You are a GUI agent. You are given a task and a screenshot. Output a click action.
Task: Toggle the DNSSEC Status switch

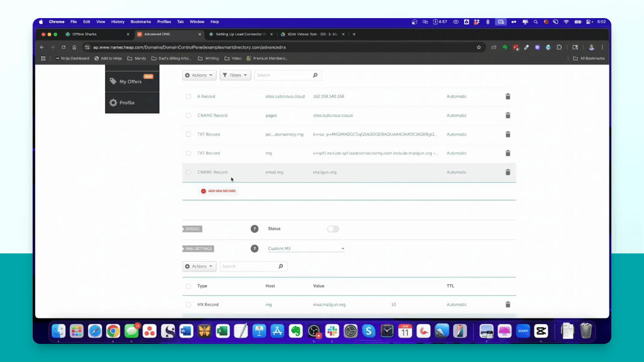(x=333, y=229)
